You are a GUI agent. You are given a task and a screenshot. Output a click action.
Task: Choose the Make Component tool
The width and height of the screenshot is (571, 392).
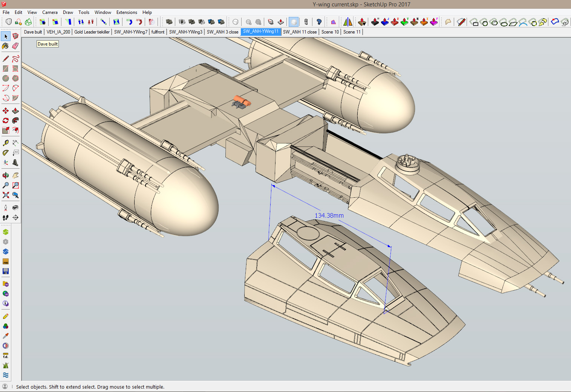point(15,37)
